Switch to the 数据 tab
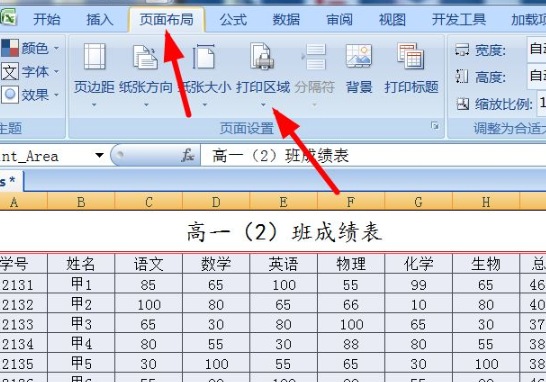 point(286,20)
